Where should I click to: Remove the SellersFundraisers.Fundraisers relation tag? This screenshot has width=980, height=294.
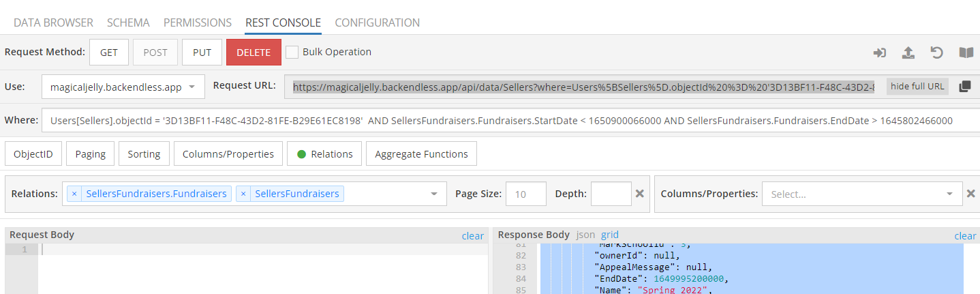click(74, 194)
